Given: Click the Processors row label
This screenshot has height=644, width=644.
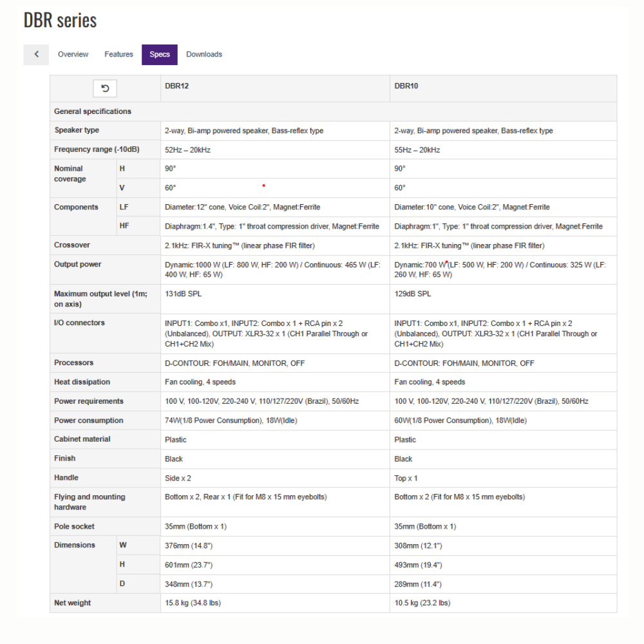Looking at the screenshot, I should 74,363.
